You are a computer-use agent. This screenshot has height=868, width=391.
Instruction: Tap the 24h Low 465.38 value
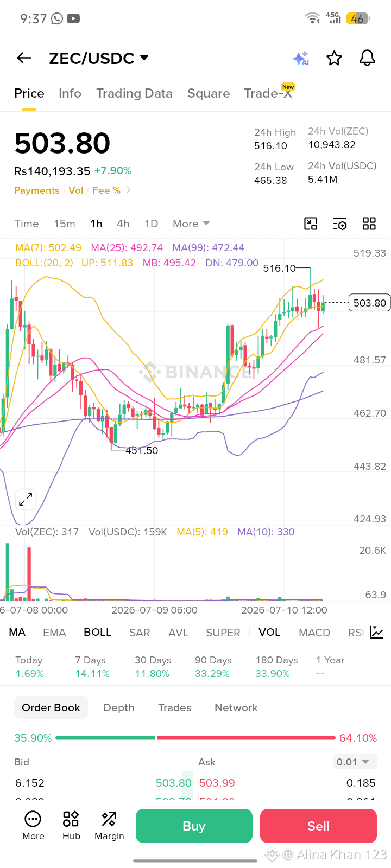[x=270, y=181]
